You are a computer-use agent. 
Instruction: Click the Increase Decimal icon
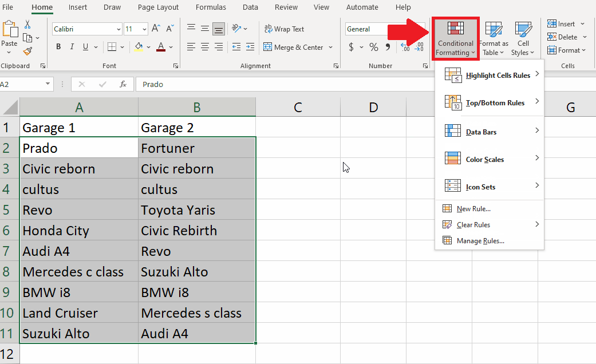pos(405,48)
